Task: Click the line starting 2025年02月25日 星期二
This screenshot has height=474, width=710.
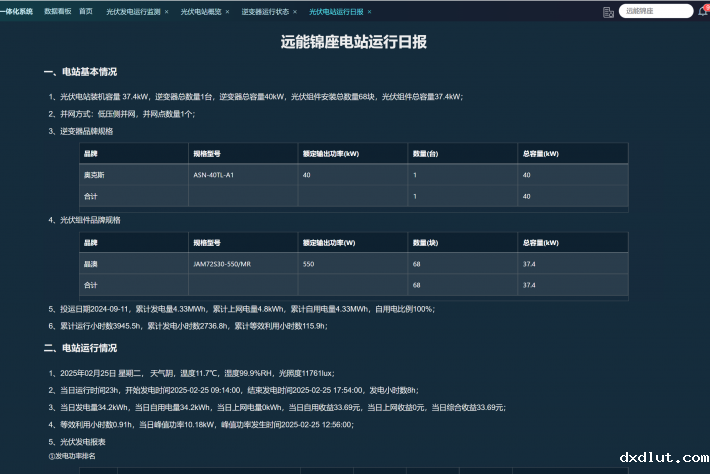Action: (192, 373)
